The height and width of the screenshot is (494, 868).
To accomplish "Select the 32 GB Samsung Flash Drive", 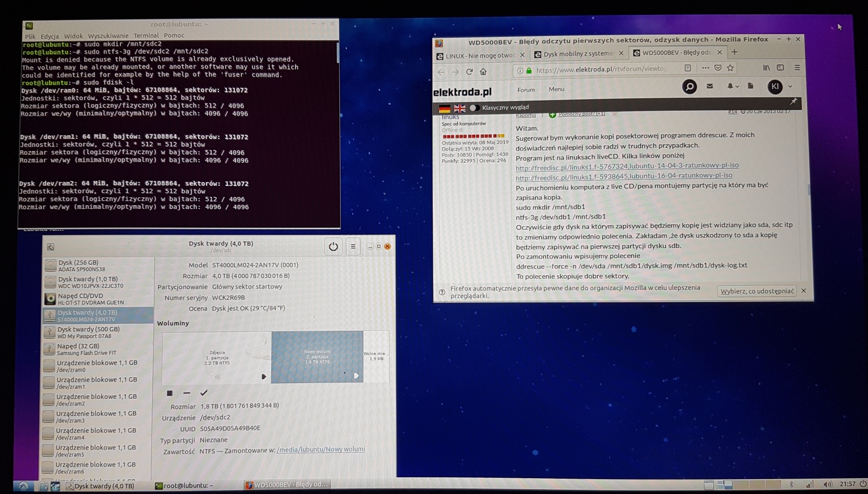I will point(98,349).
